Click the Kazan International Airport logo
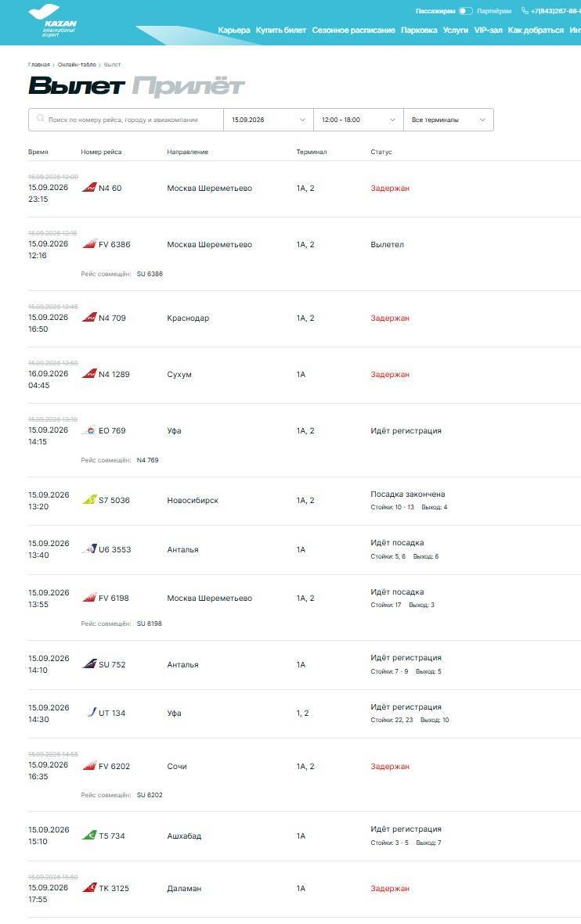Screen dimensions: 581x924 [x=52, y=20]
